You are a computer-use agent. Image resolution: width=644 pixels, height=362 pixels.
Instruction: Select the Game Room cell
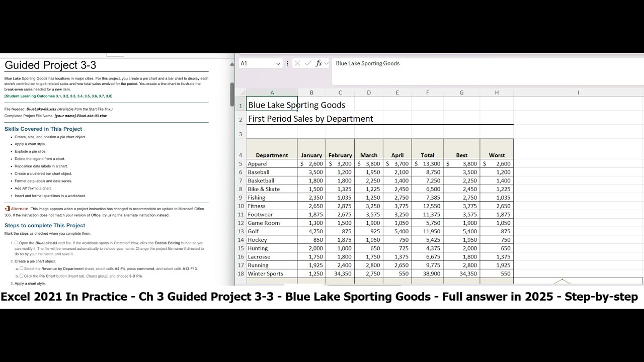[x=272, y=223]
